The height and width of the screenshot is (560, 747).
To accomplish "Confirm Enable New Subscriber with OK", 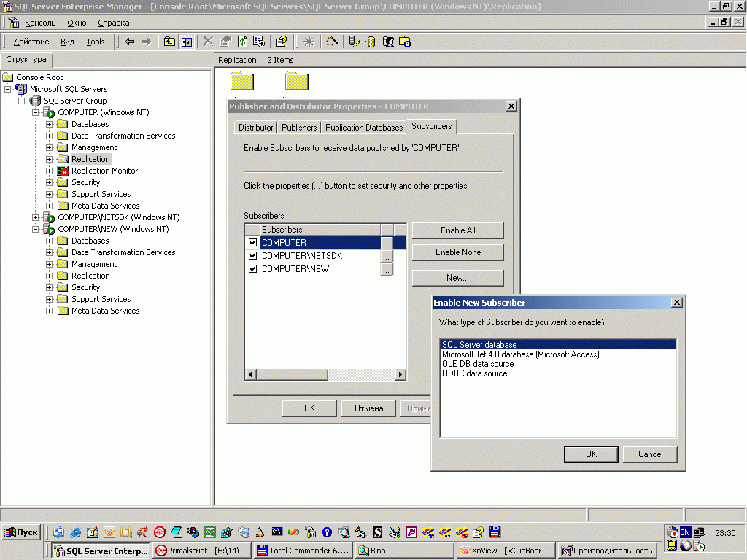I will click(591, 454).
